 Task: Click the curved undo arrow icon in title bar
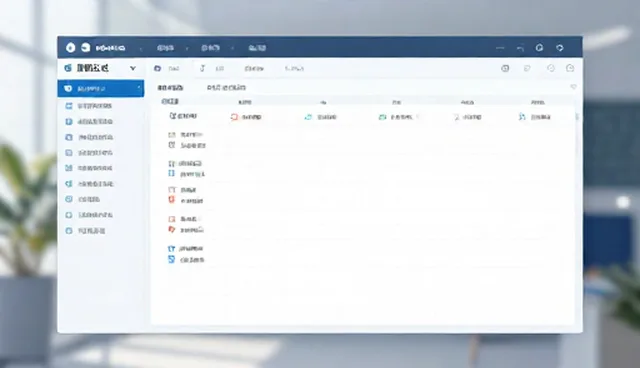520,48
